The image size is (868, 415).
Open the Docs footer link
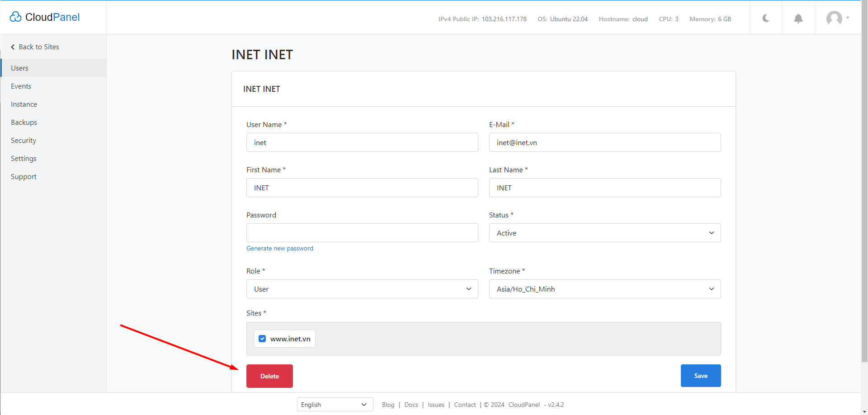coord(411,405)
